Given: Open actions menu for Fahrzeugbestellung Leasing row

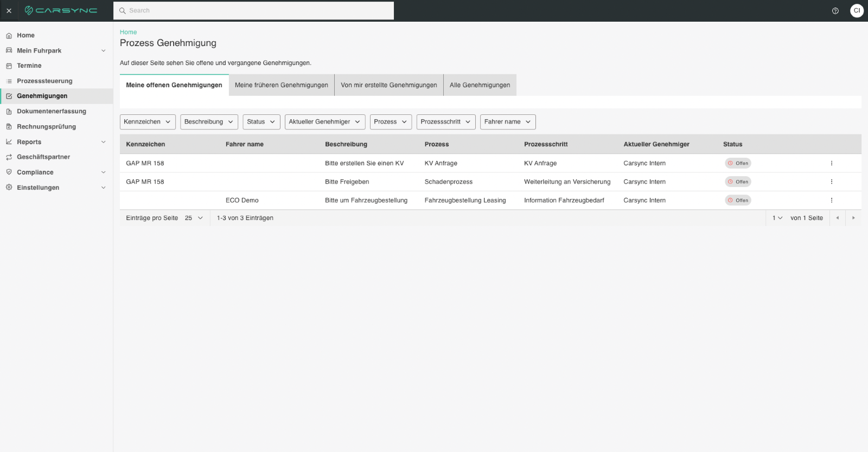Looking at the screenshot, I should tap(831, 200).
